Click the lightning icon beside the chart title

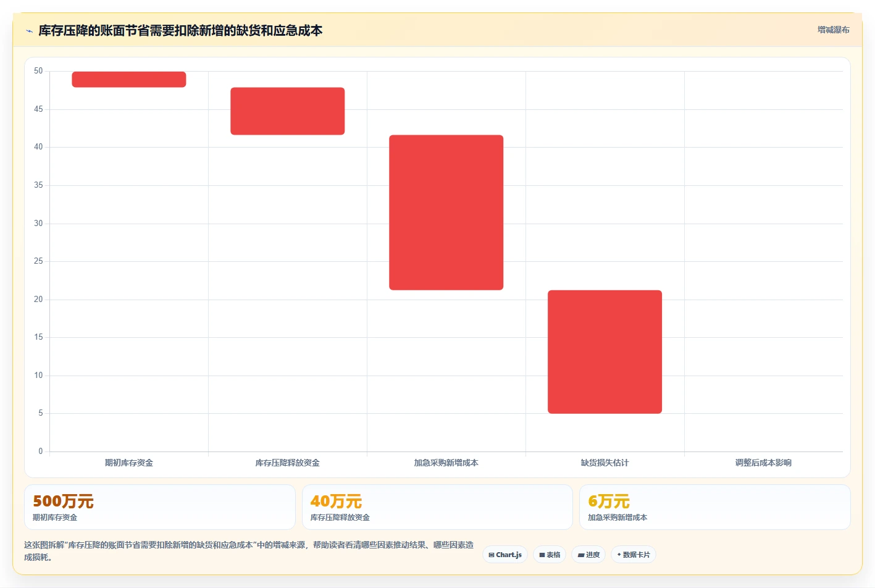click(29, 31)
